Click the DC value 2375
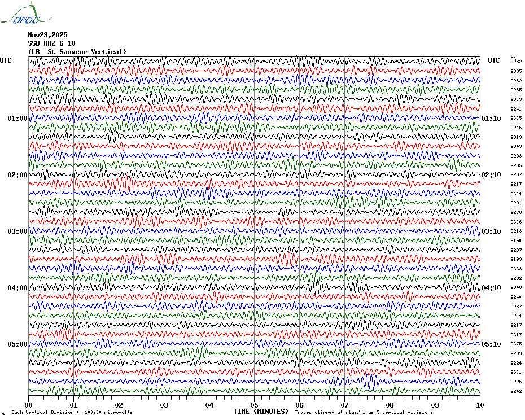Screen dimensions: 525x420 [x=516, y=344]
